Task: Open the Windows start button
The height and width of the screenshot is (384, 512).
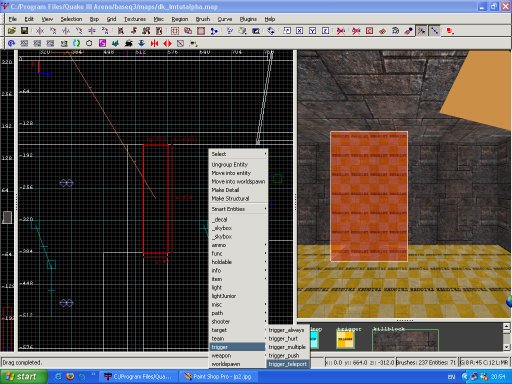Action: coord(23,377)
